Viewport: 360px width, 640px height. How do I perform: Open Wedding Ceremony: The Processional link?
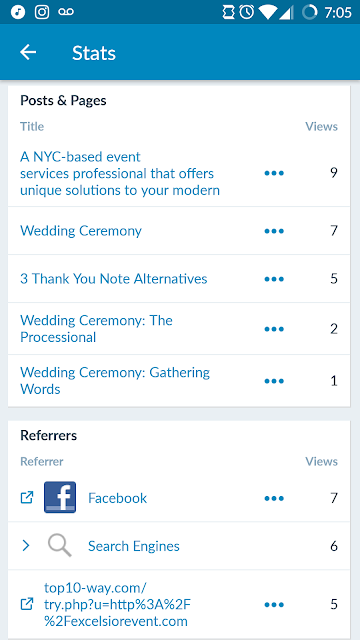96,329
